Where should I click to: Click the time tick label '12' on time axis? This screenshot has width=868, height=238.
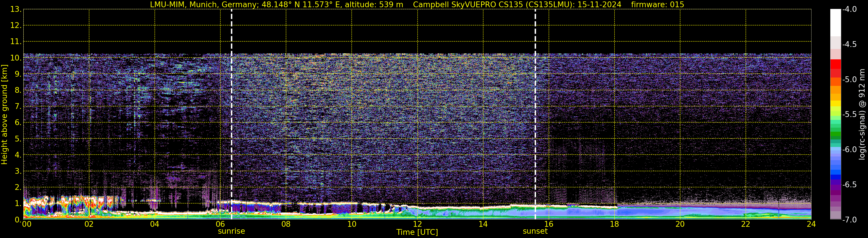click(x=417, y=224)
